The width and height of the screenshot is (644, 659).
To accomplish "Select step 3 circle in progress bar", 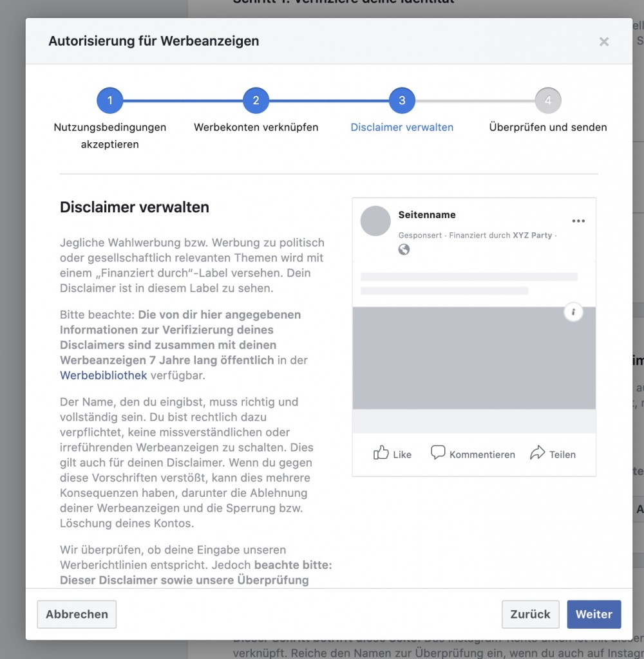I will [x=402, y=100].
